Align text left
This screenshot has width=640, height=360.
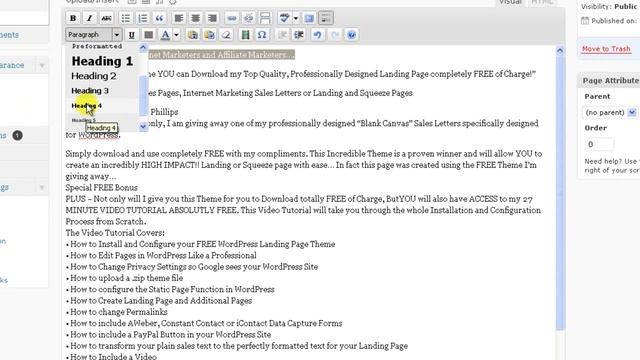tap(178, 18)
